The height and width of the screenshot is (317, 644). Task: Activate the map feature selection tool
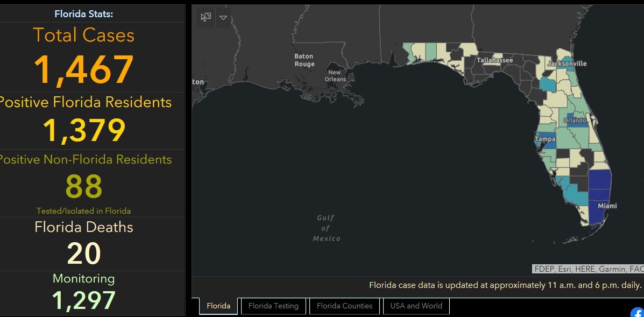pos(206,17)
